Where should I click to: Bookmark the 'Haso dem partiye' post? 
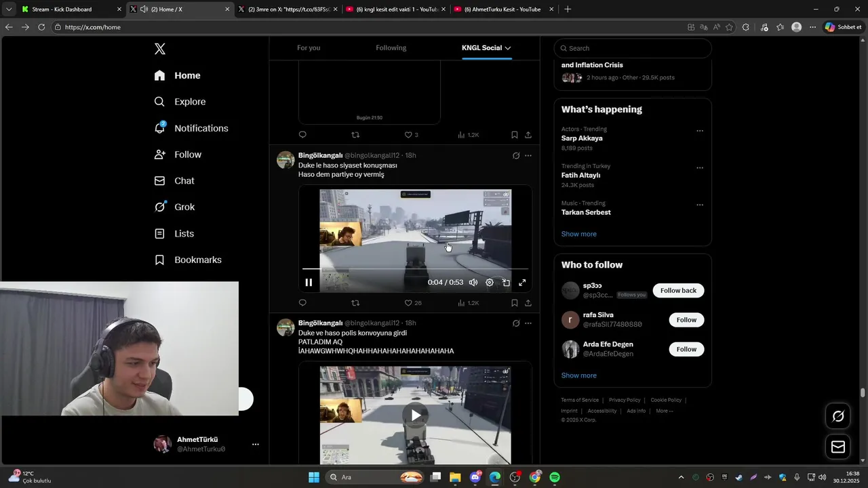click(515, 303)
